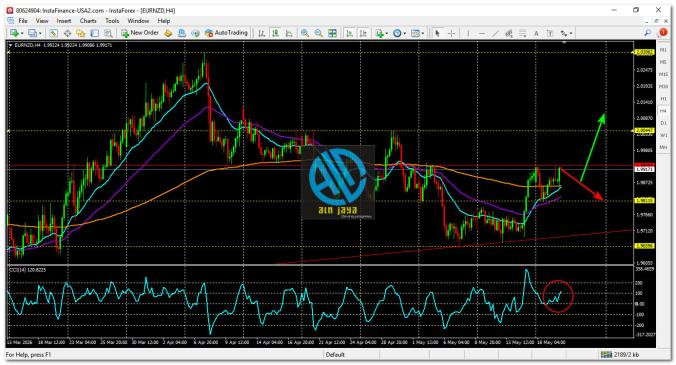Select the Text tool

click(x=536, y=33)
